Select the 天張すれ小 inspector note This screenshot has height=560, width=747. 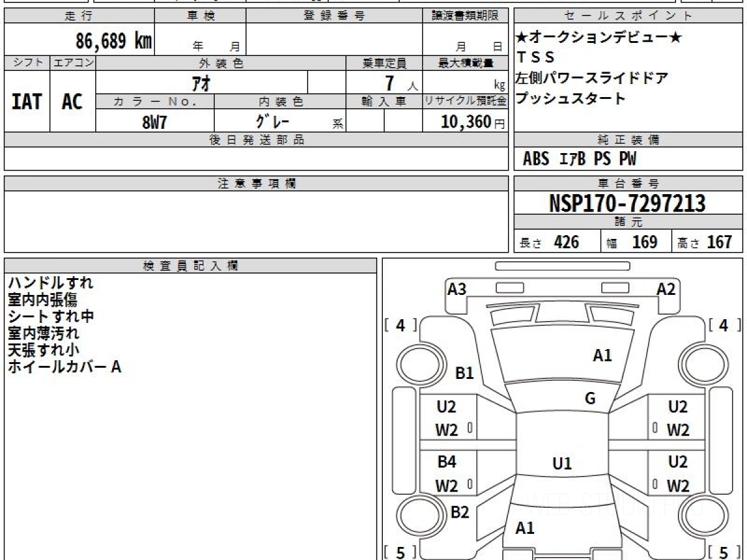point(43,350)
